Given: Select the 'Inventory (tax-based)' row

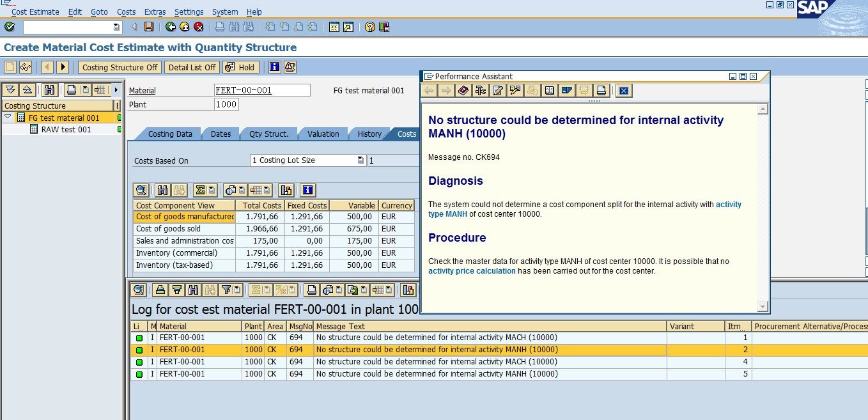Looking at the screenshot, I should [274, 265].
